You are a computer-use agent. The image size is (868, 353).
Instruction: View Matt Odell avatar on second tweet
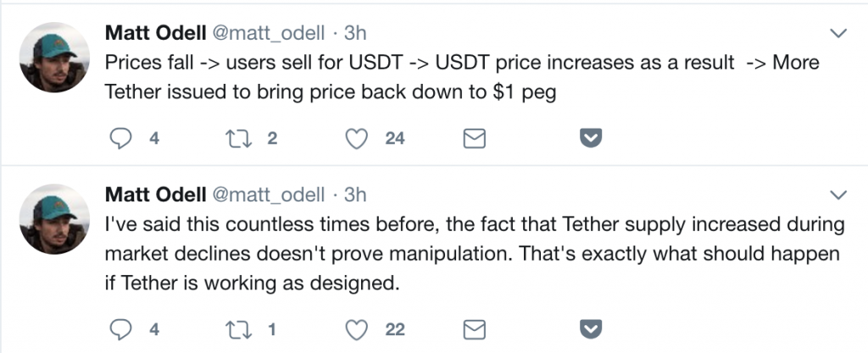pyautogui.click(x=54, y=219)
